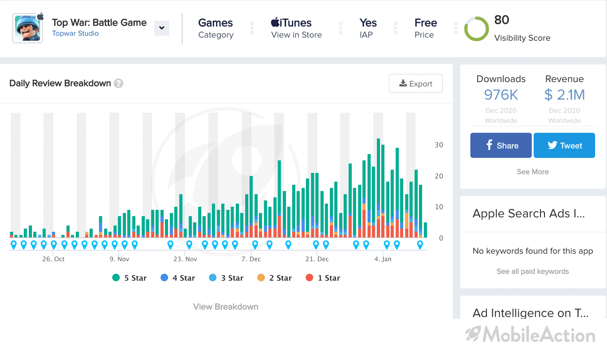Click the 80 Visibility Score value
Viewport: 607px width, 364px height.
pos(502,20)
